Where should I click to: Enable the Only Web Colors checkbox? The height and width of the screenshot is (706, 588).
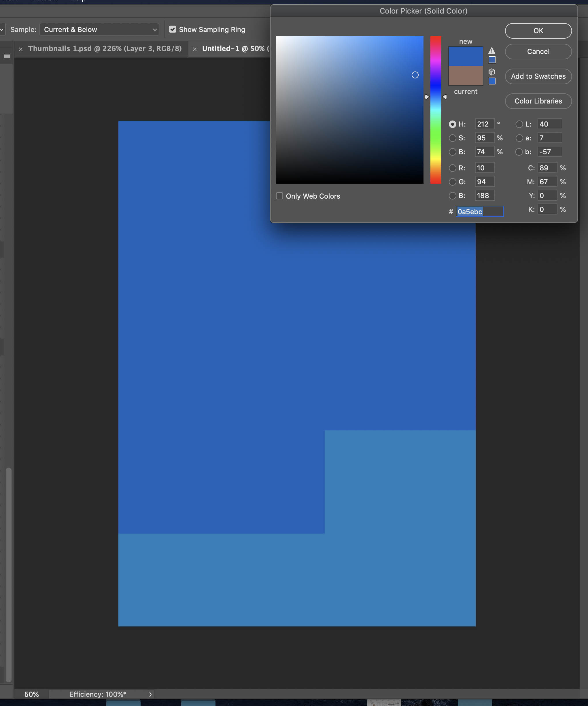(279, 196)
